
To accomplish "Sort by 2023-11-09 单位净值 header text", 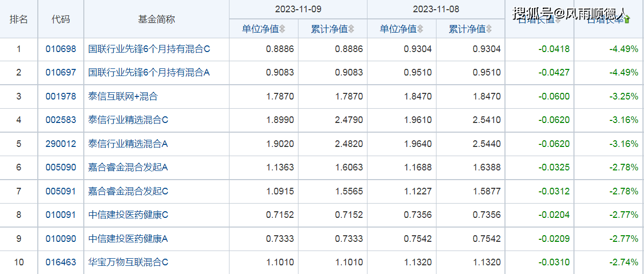I will coord(260,29).
